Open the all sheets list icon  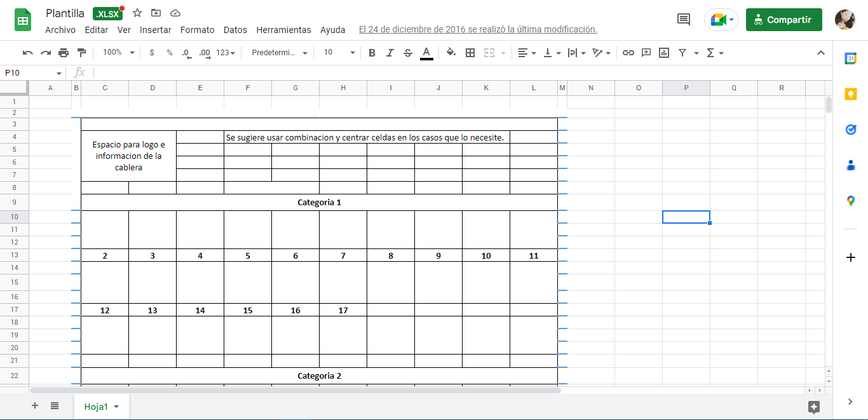(x=55, y=406)
